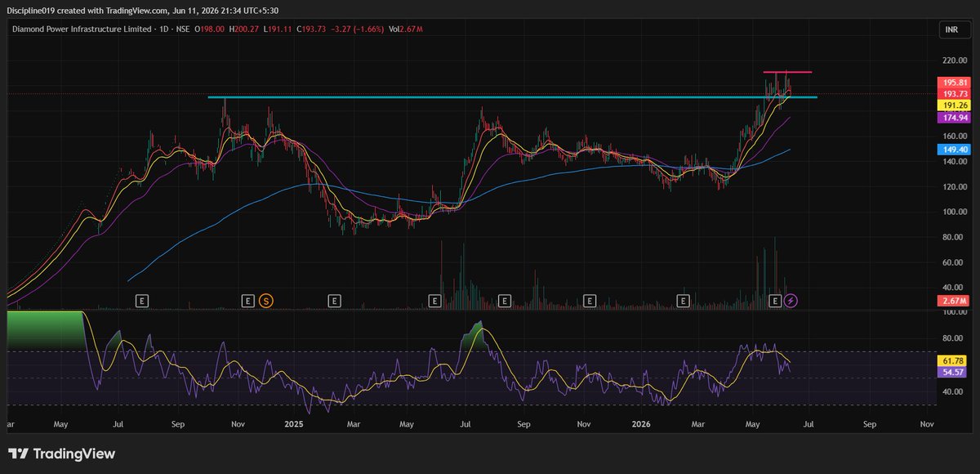The height and width of the screenshot is (474, 980).
Task: Click the 193.73 last price label
Action: (x=955, y=94)
